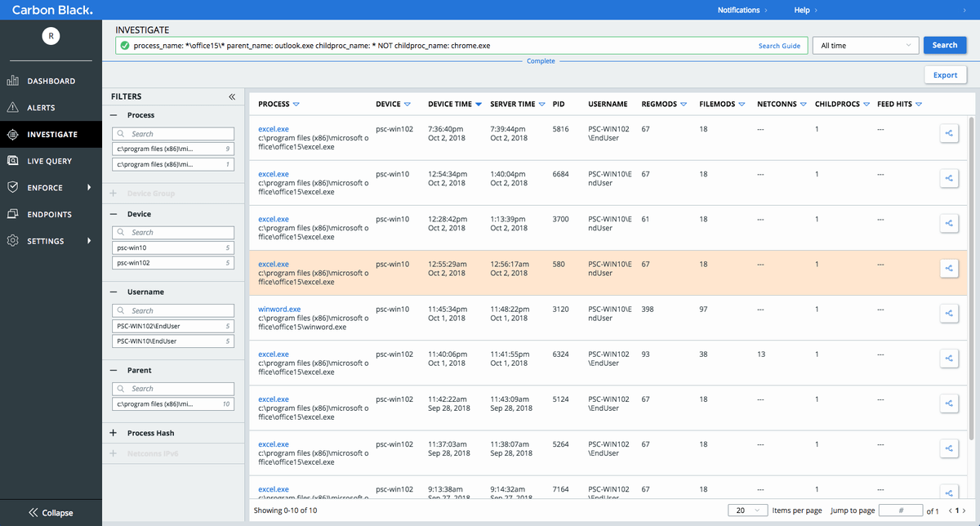This screenshot has height=526, width=980.
Task: Click the Process filter search box
Action: pyautogui.click(x=173, y=133)
